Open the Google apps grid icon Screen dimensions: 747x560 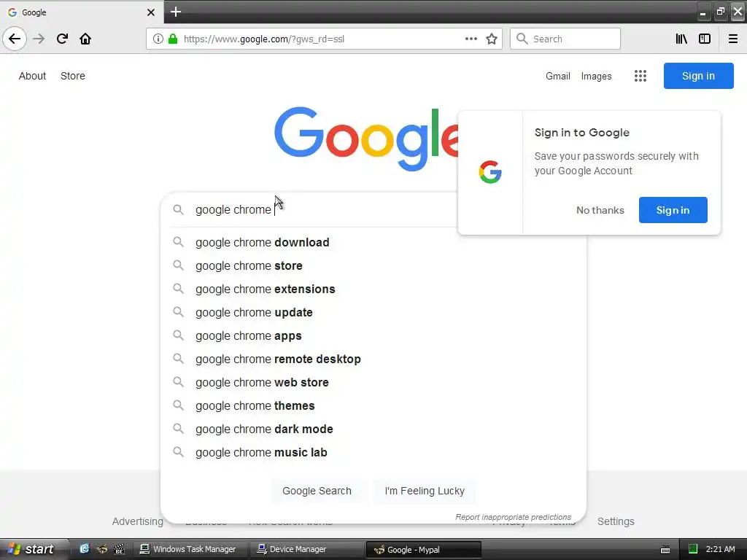click(640, 76)
